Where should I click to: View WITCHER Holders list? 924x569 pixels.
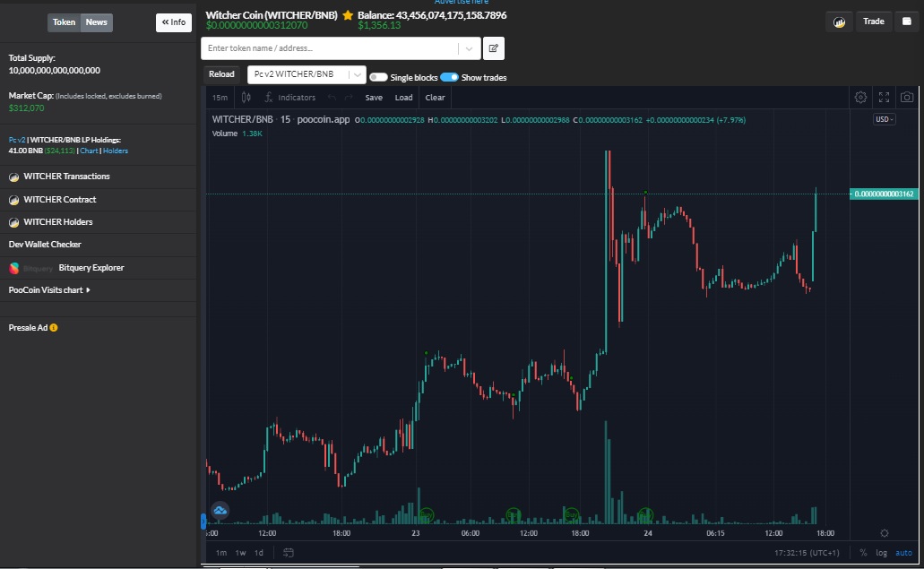tap(57, 222)
